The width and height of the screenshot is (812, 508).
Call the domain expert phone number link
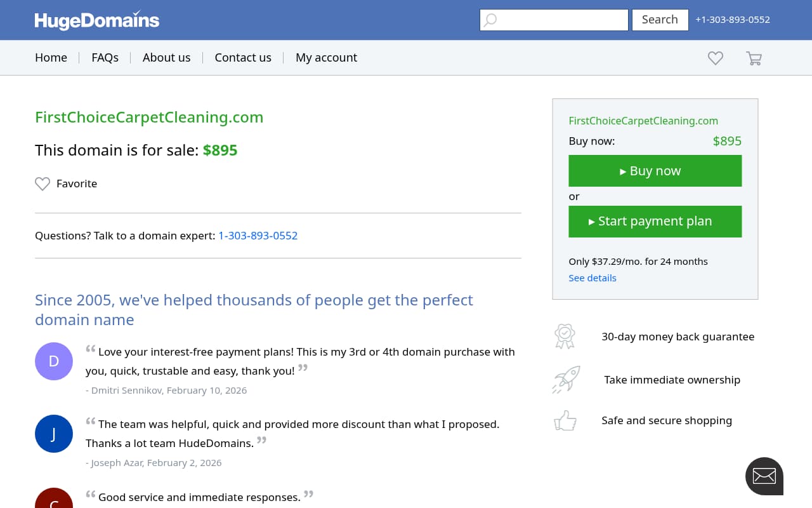(258, 236)
